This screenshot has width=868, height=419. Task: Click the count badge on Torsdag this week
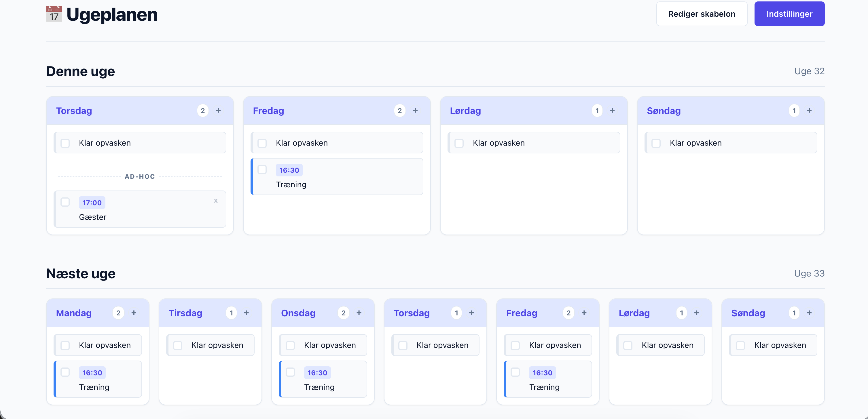tap(202, 111)
